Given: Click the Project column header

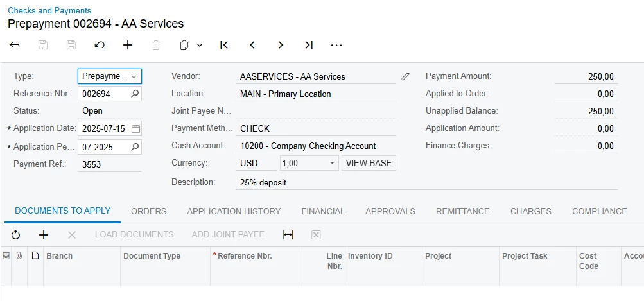Looking at the screenshot, I should coord(460,266).
